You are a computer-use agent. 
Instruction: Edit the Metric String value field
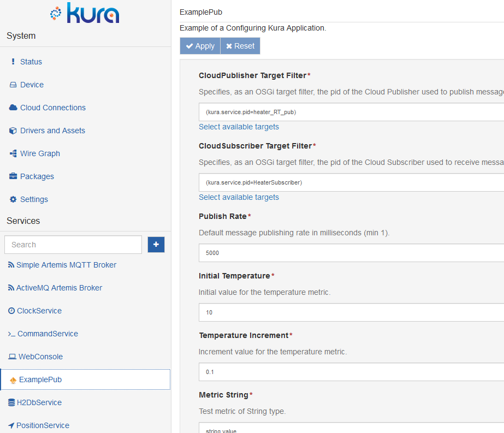point(351,428)
